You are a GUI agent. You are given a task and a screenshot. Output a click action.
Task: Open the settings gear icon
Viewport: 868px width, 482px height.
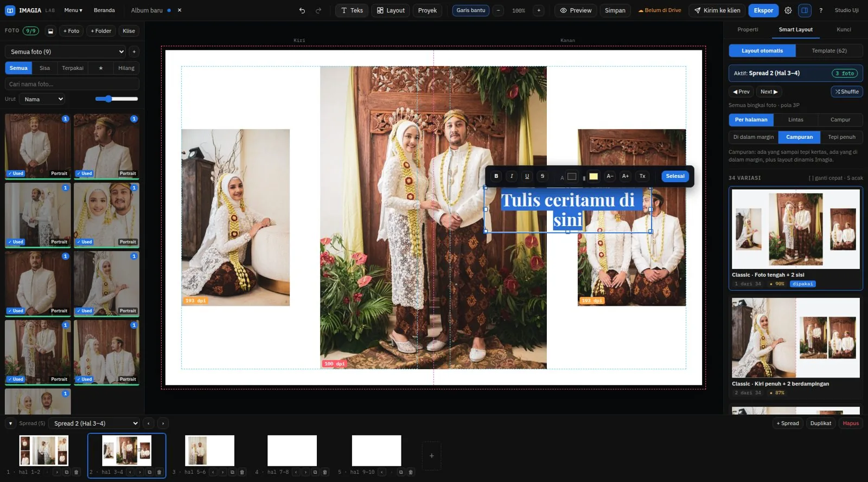pos(788,10)
